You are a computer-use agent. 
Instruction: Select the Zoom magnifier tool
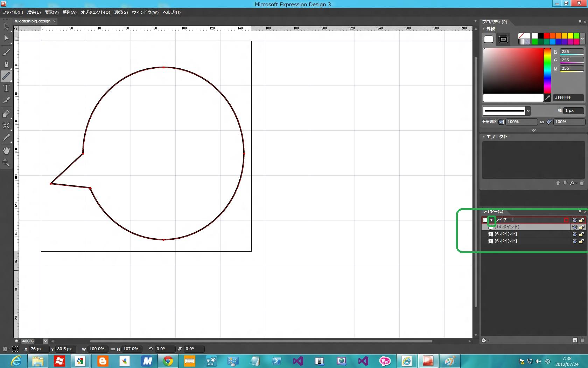click(6, 163)
